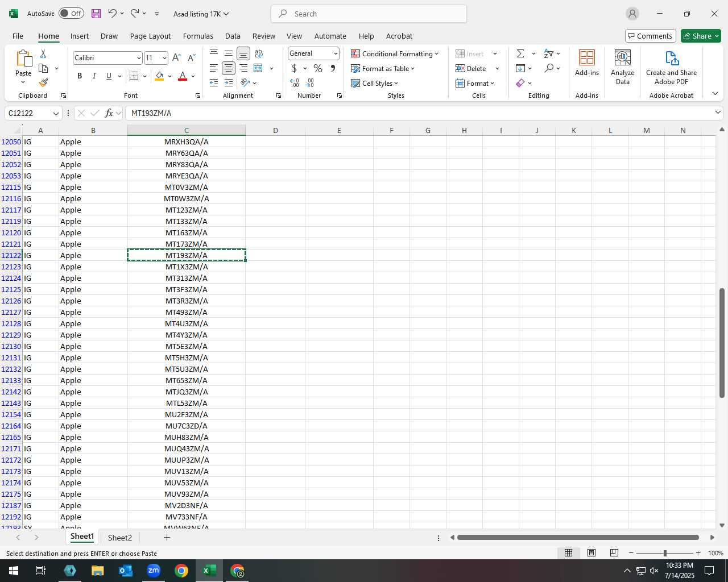Click the AutoSum sigma icon

coord(520,53)
